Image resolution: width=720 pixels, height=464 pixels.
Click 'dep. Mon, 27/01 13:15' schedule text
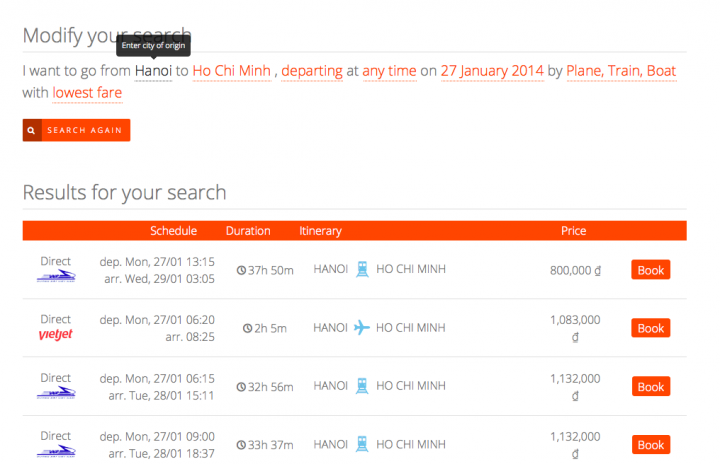[157, 262]
